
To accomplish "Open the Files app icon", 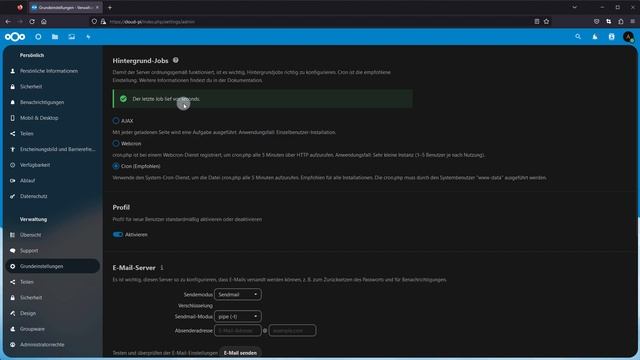I will (x=55, y=37).
